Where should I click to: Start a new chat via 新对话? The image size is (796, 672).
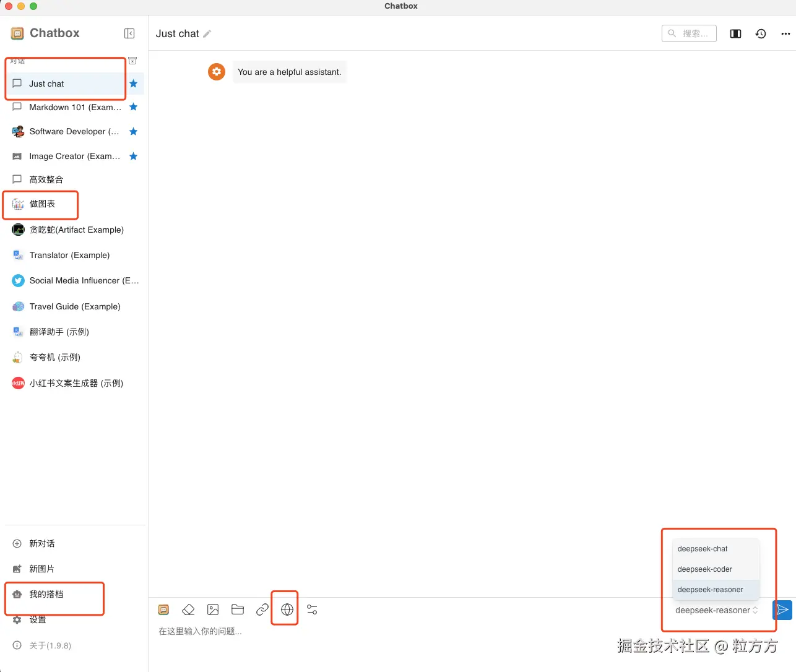74,543
